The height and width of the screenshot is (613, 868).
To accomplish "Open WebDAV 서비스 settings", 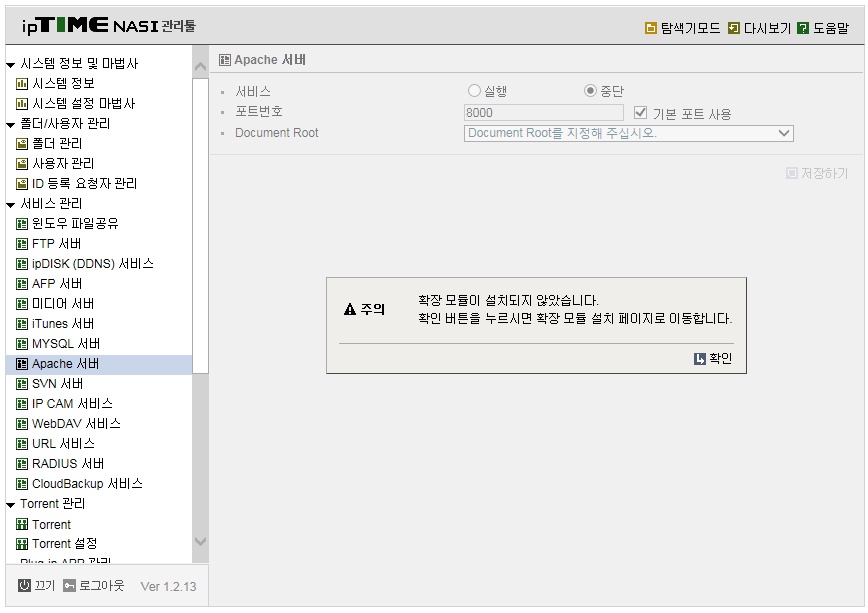I will (x=76, y=424).
